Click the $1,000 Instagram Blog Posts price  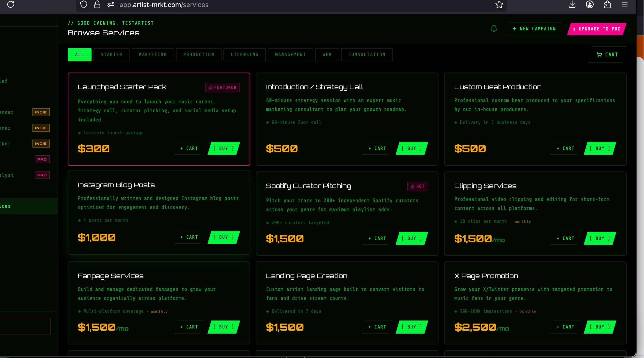point(97,238)
